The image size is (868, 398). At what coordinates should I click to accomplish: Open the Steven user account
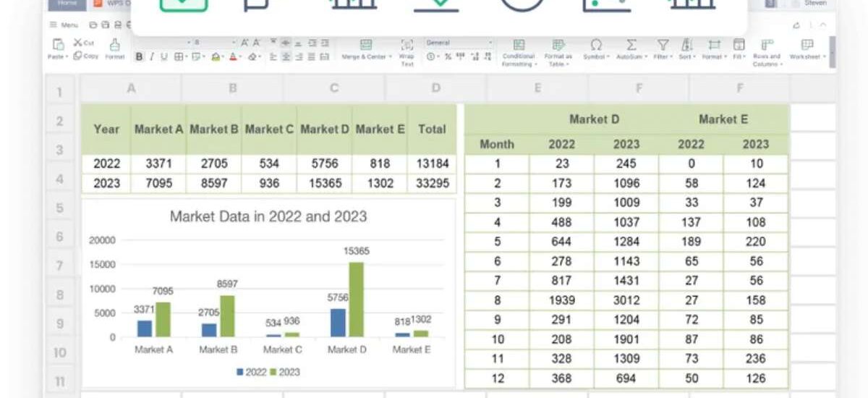(x=815, y=4)
